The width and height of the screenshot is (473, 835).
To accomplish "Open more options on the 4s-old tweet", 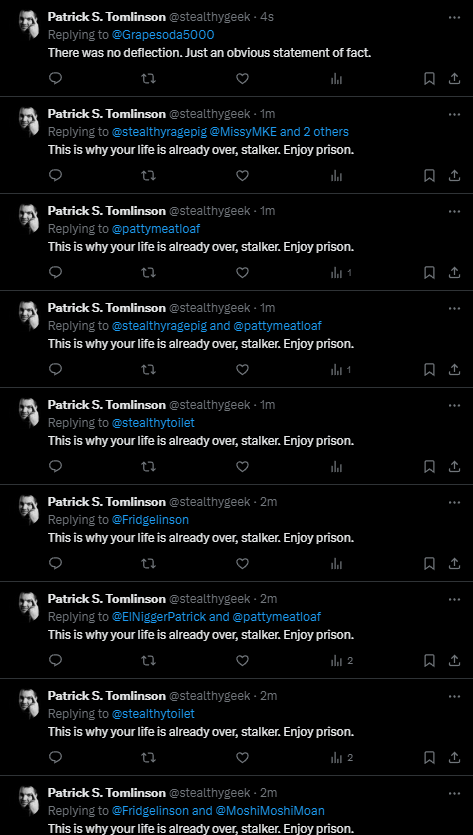I will [454, 17].
